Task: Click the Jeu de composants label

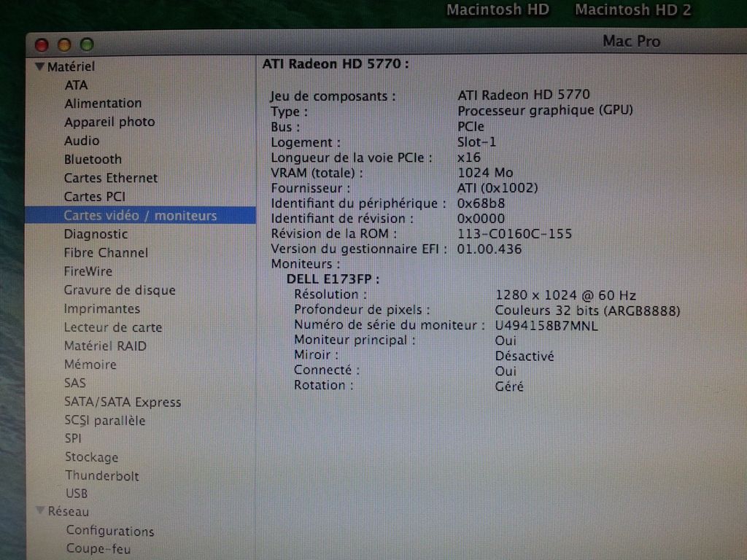Action: pos(333,96)
